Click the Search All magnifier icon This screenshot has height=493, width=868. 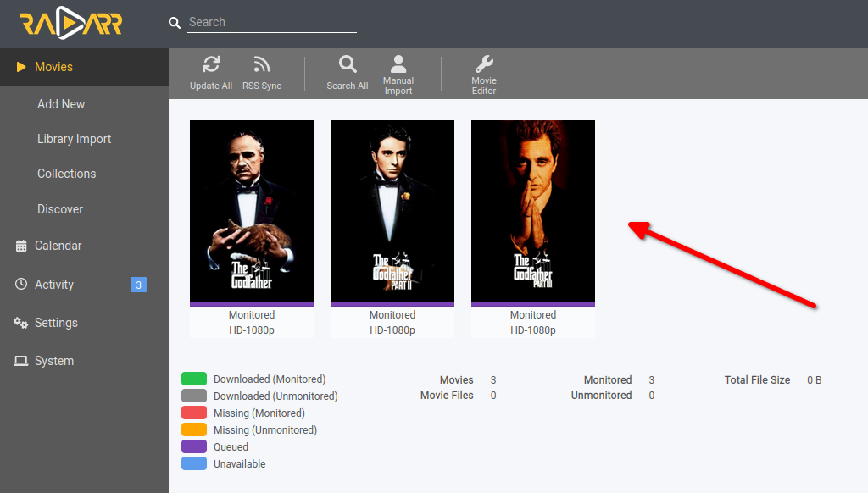pyautogui.click(x=348, y=64)
